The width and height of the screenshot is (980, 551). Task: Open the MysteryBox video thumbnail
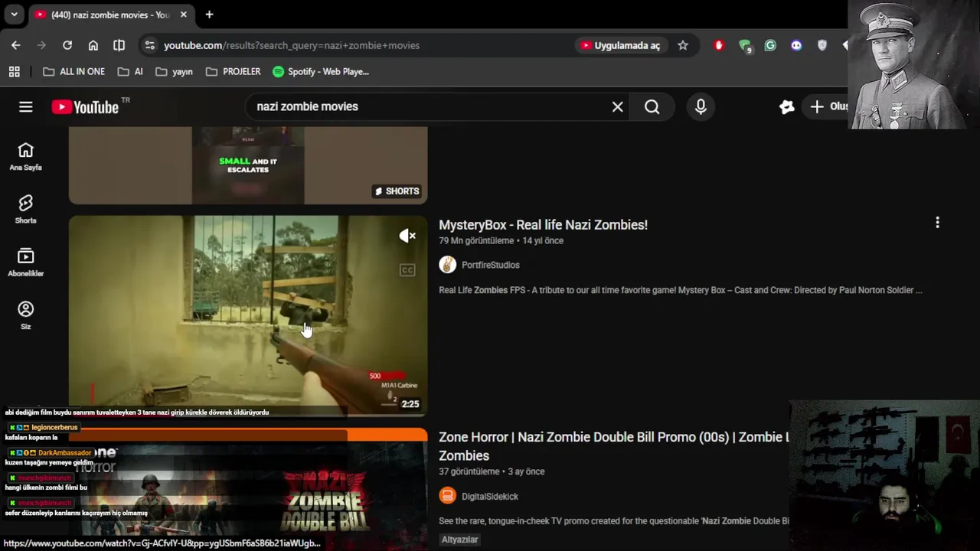click(x=248, y=315)
